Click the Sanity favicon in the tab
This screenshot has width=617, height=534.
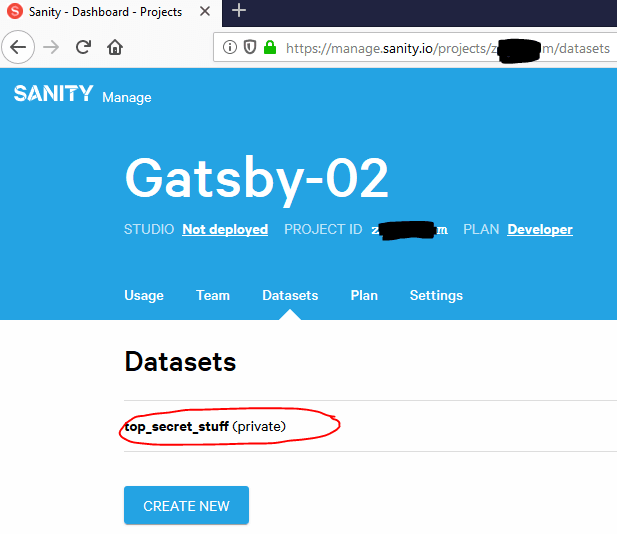click(x=15, y=11)
